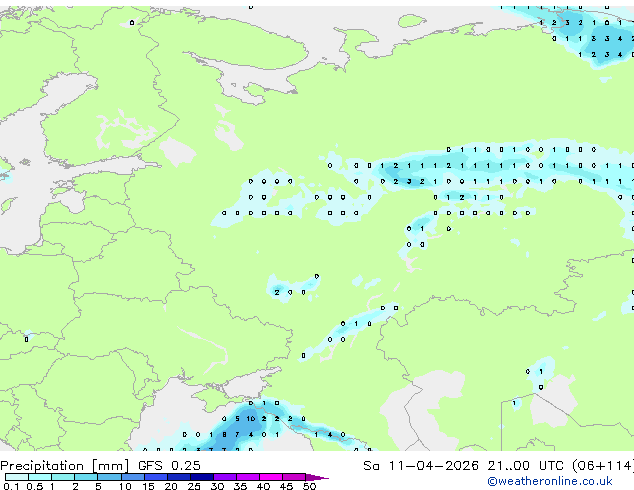This screenshot has width=634, height=490.
Task: Click the '0.5' legend scale label
Action: point(34,486)
